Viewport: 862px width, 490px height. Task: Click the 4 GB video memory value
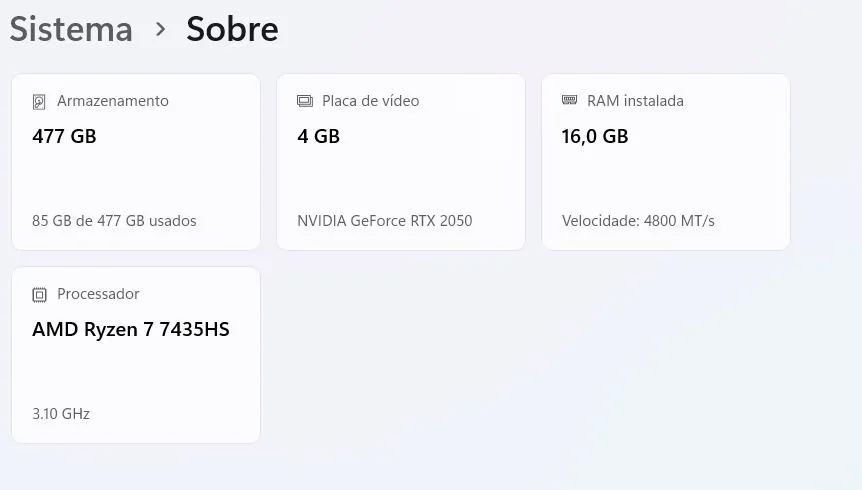tap(318, 137)
